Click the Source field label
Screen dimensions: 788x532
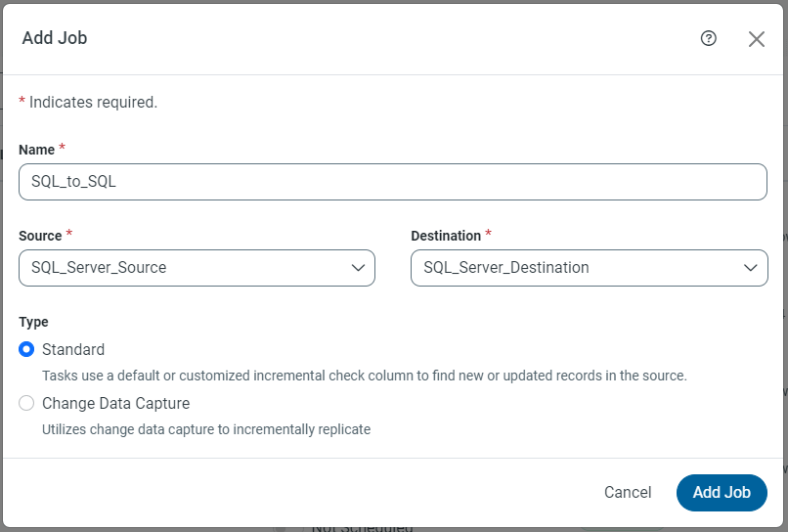(x=39, y=236)
